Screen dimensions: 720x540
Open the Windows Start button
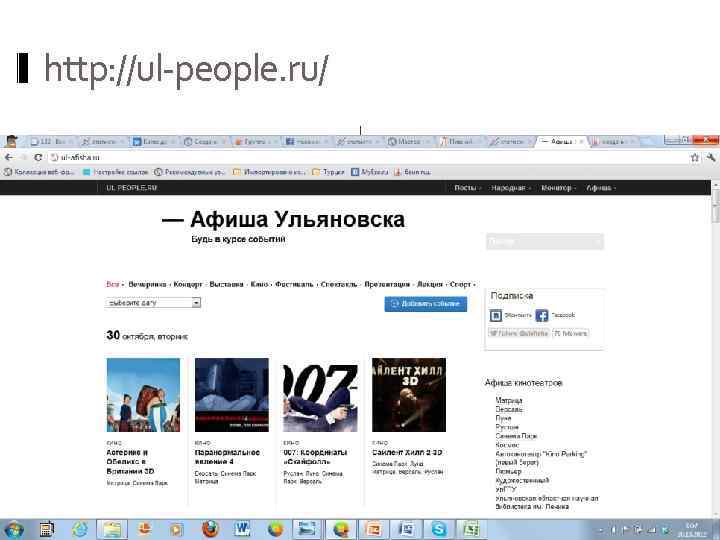click(14, 529)
